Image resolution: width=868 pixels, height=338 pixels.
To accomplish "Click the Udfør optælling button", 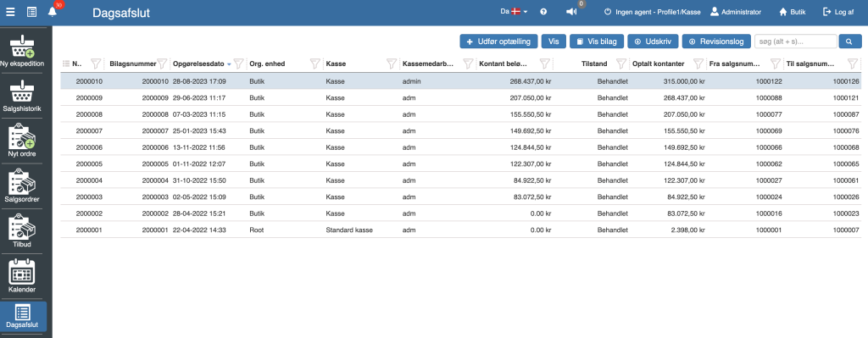I will (498, 41).
